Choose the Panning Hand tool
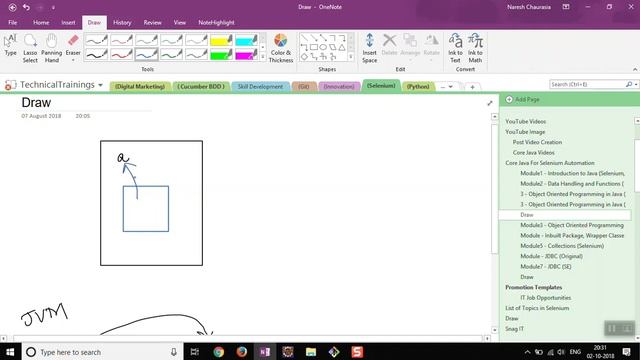The width and height of the screenshot is (640, 360). [51, 48]
